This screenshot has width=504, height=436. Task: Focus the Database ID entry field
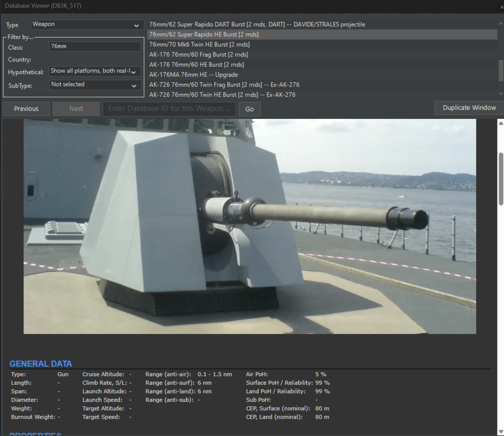pyautogui.click(x=169, y=109)
